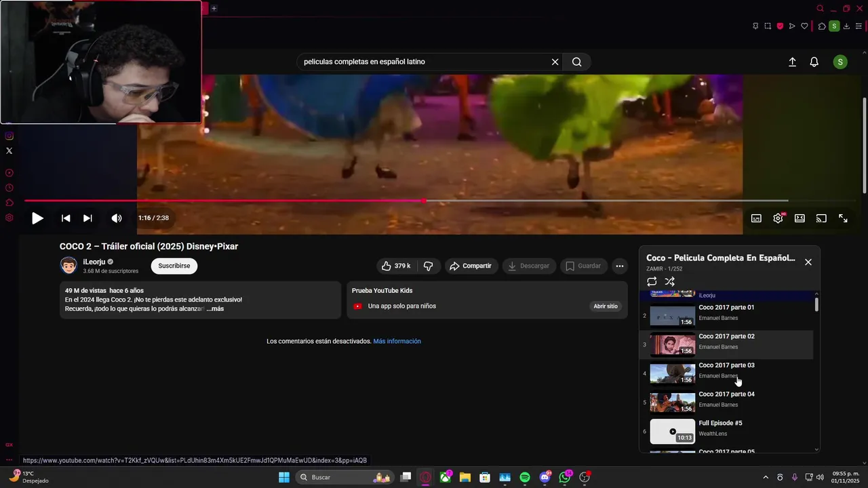
Task: Click the progress bar scrubber handle
Action: click(x=424, y=201)
